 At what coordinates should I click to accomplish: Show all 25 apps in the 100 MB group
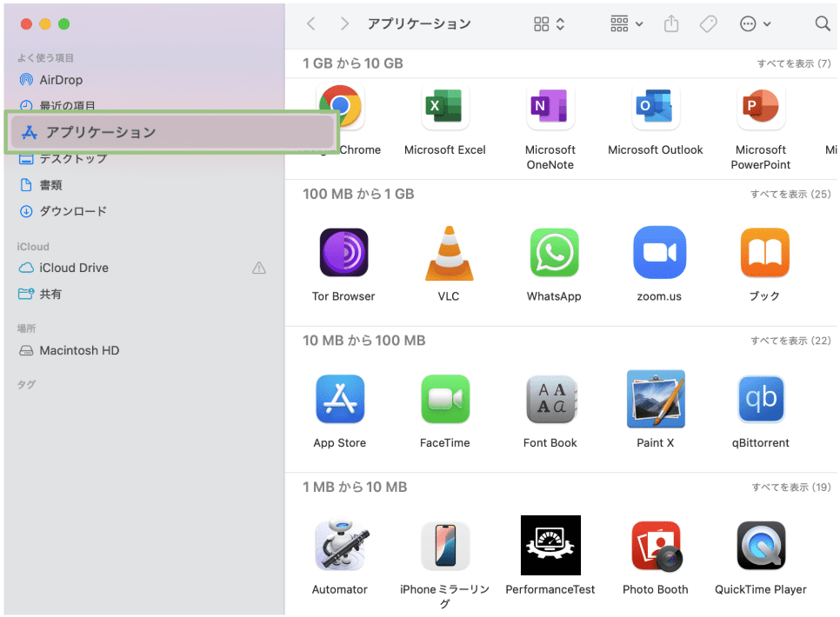(792, 194)
